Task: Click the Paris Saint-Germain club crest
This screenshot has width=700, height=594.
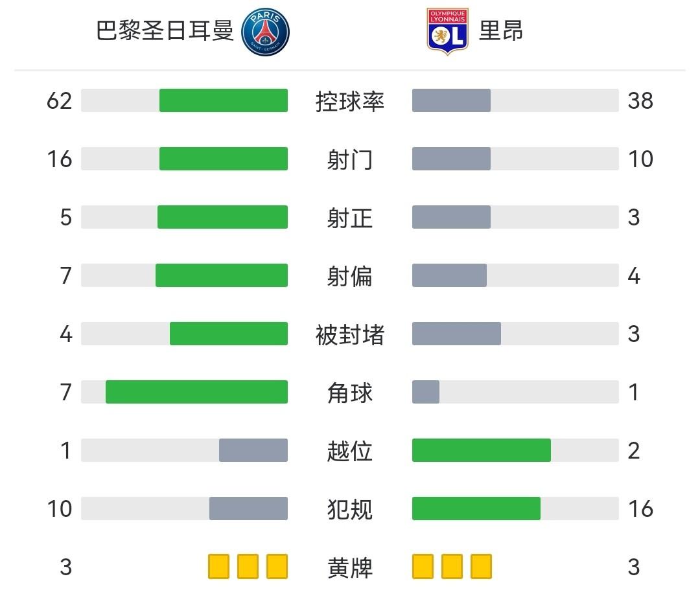Action: click(265, 32)
